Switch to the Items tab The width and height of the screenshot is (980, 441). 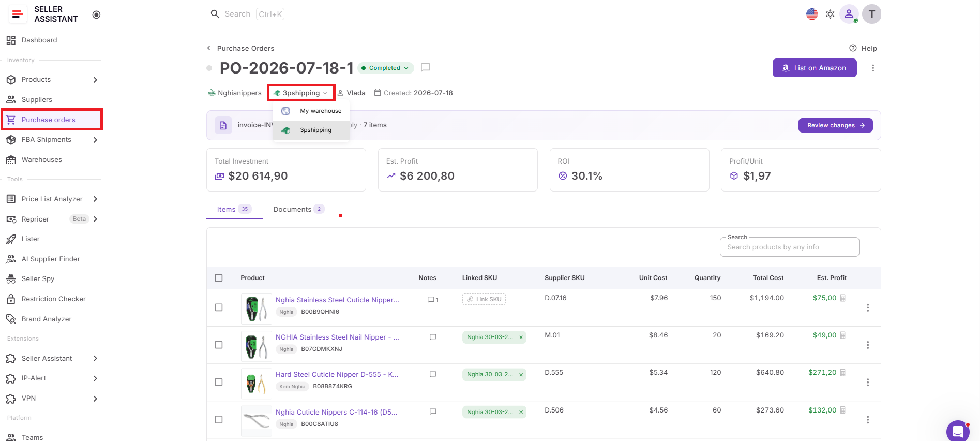(234, 209)
